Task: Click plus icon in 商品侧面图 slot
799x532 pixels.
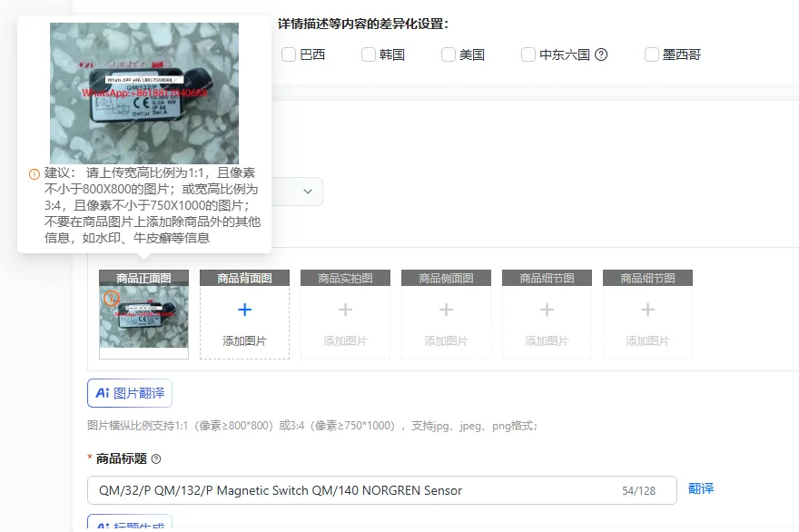Action: coord(447,310)
